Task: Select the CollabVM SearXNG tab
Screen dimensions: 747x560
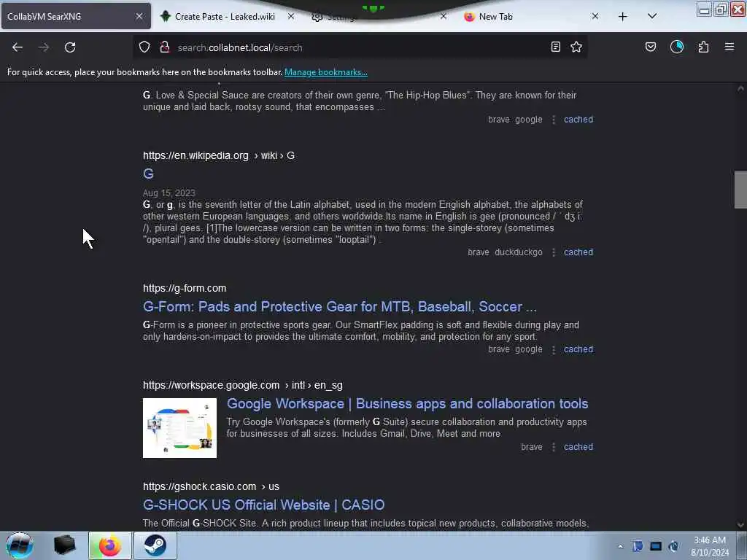Action: pyautogui.click(x=75, y=16)
